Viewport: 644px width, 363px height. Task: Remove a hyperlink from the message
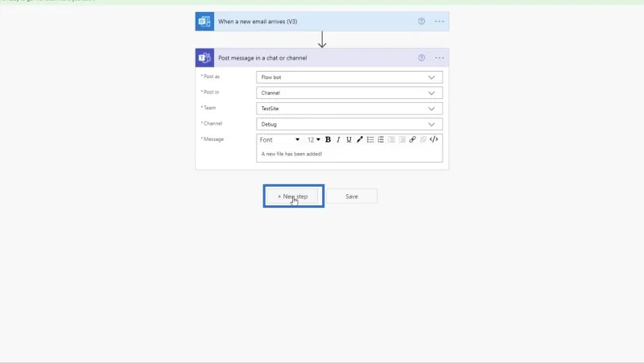pyautogui.click(x=423, y=139)
